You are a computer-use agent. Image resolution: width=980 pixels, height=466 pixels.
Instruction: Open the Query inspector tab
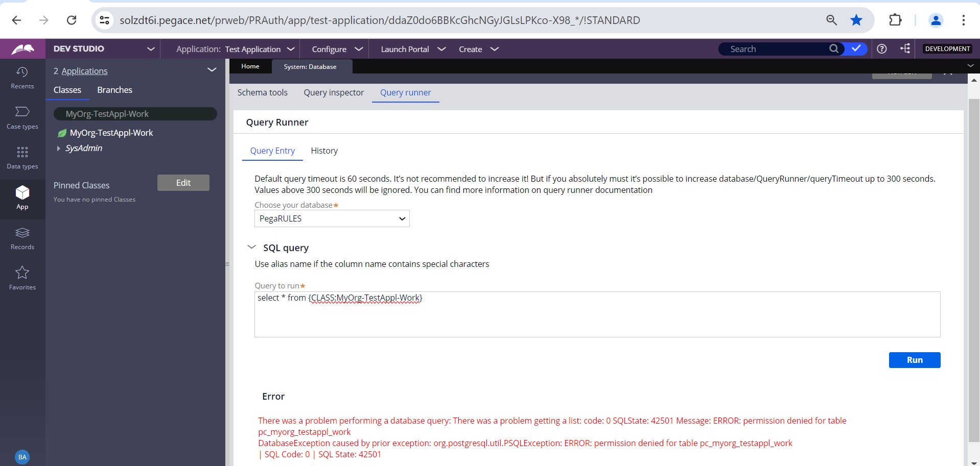click(x=333, y=93)
